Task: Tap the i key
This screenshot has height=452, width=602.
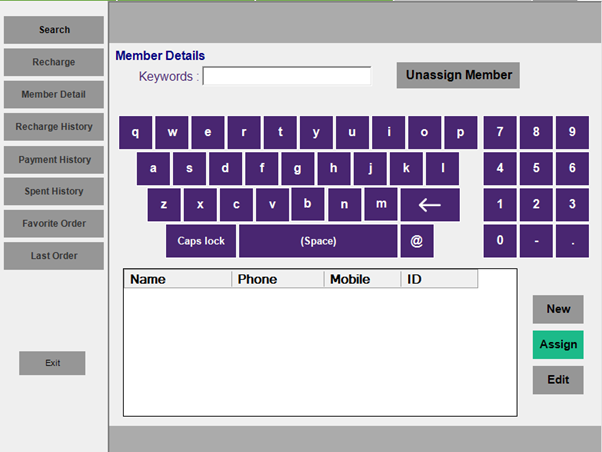Action: click(x=389, y=132)
